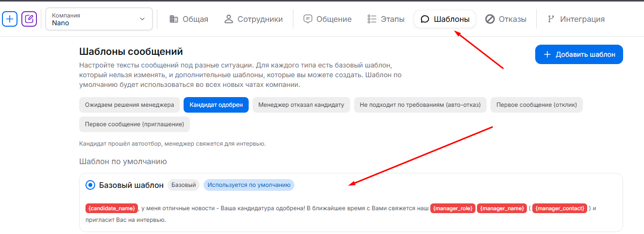Viewport: 644px width, 234px height.
Task: Open the Шаблоны tab
Action: [445, 19]
